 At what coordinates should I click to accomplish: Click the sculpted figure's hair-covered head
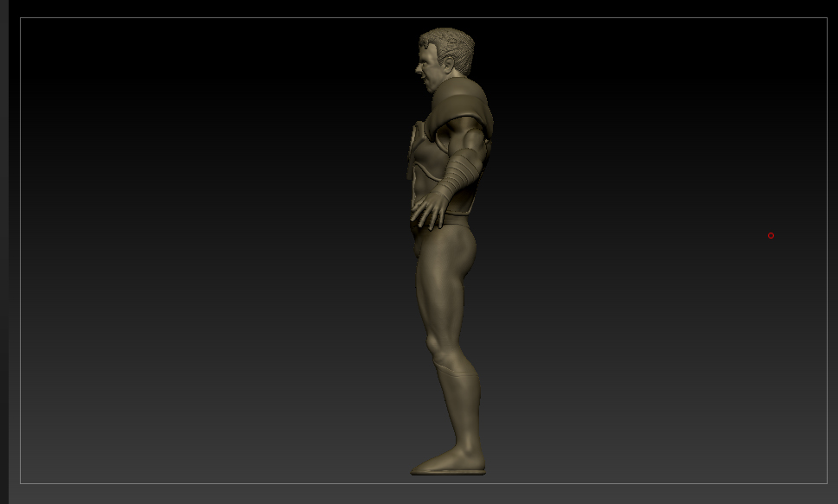445,58
